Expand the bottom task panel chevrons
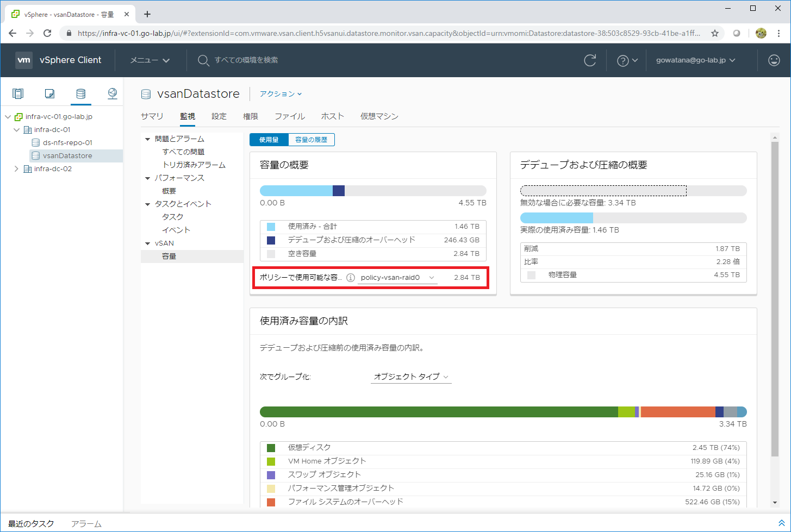The image size is (791, 532). pyautogui.click(x=781, y=523)
